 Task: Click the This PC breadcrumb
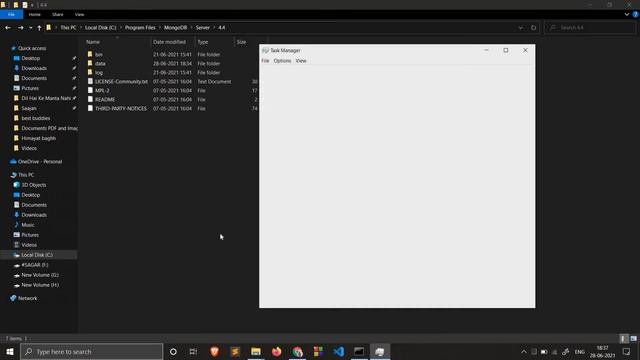(68, 28)
